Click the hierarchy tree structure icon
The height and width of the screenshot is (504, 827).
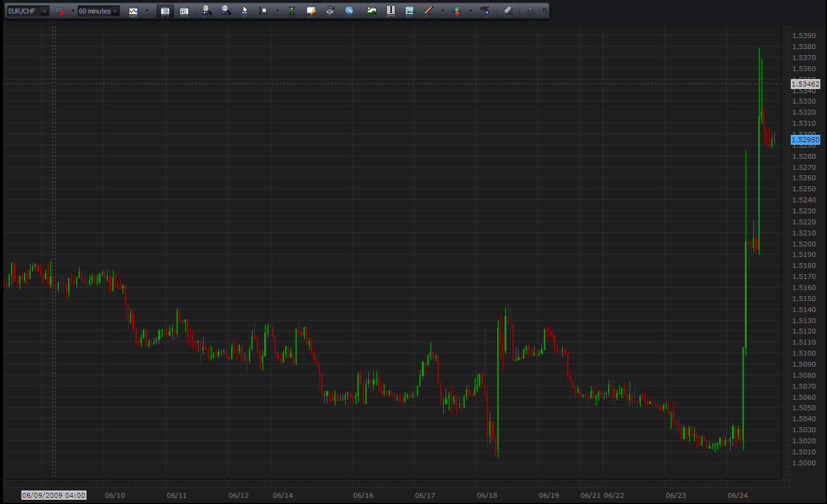530,10
